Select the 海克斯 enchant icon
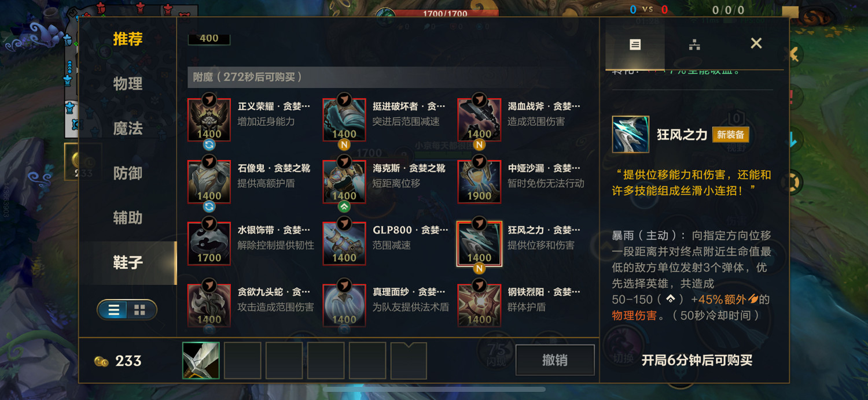 (344, 182)
